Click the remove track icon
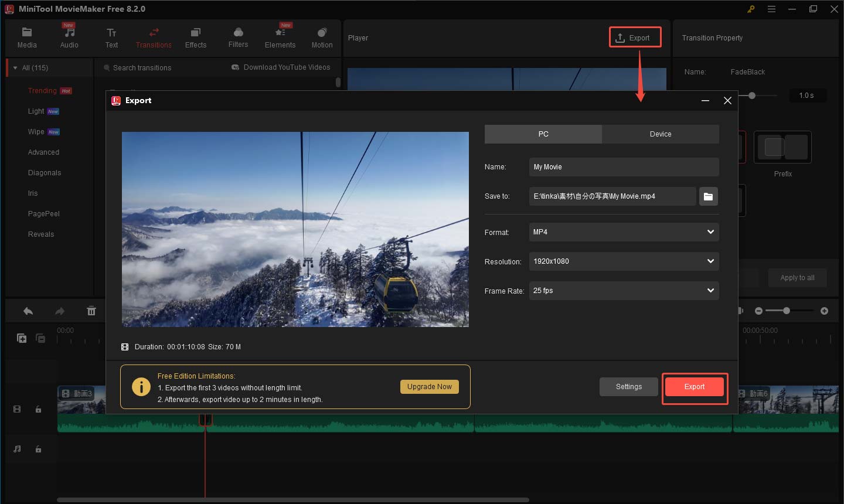Viewport: 844px width, 504px height. [x=40, y=338]
